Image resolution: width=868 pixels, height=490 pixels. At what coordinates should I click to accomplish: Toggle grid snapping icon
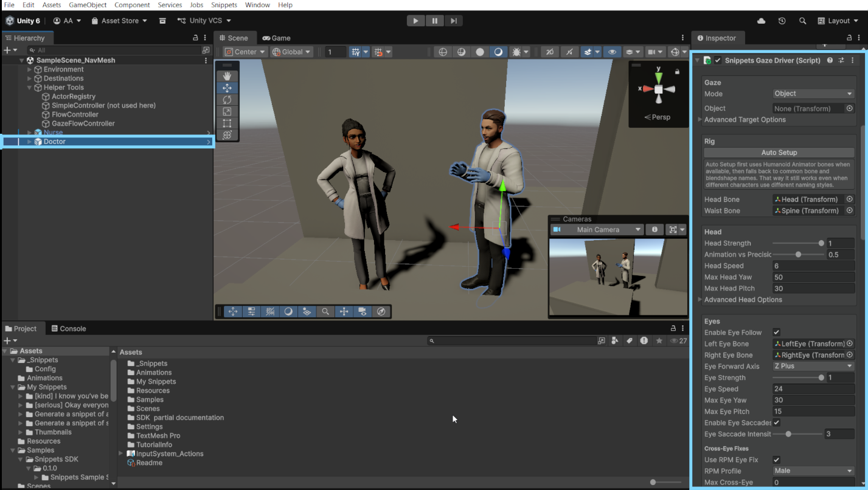tap(356, 52)
